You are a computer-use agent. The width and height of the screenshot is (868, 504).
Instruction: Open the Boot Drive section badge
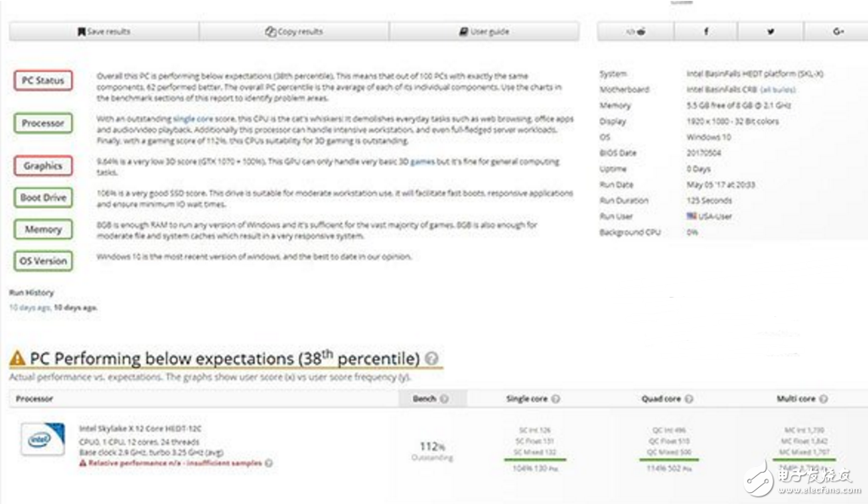pyautogui.click(x=43, y=198)
